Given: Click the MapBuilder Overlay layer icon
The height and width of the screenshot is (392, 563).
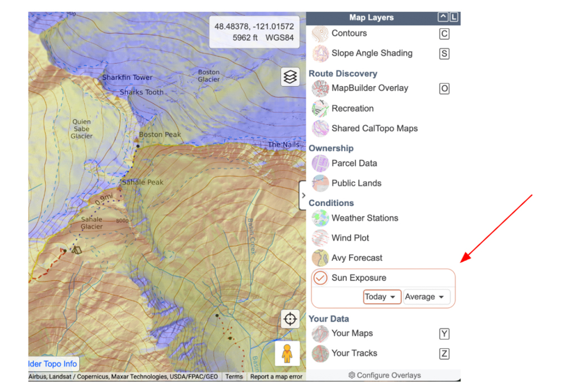Looking at the screenshot, I should pos(320,88).
